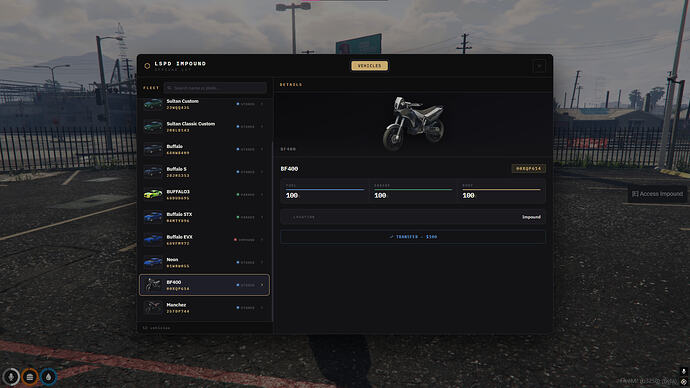Click the Transfer – $500 button
The image size is (690, 388).
click(x=413, y=237)
